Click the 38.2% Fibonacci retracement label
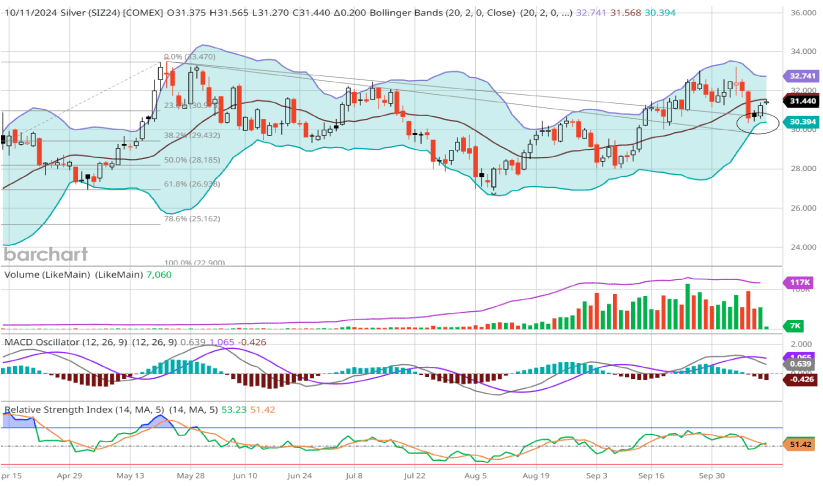 pyautogui.click(x=190, y=133)
